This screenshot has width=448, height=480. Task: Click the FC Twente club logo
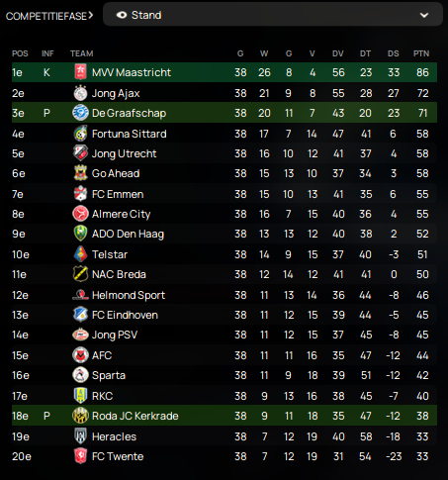[80, 456]
